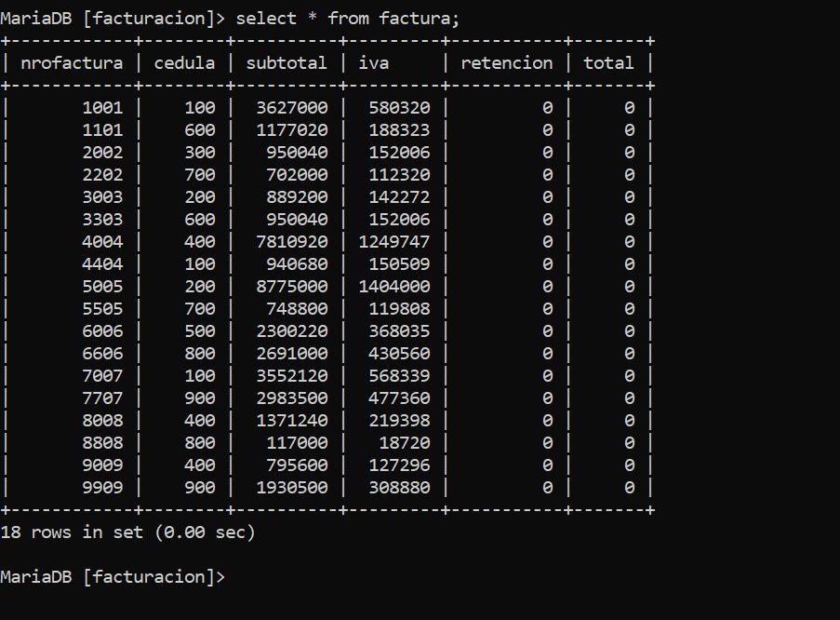The image size is (840, 620).
Task: Click the subtotal column header
Action: (x=287, y=63)
